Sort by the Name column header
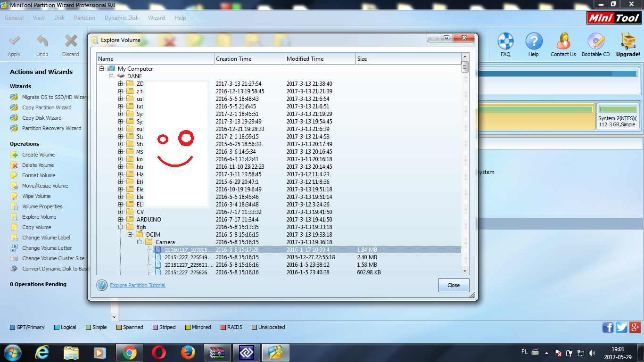The width and height of the screenshot is (644, 362). [x=156, y=59]
